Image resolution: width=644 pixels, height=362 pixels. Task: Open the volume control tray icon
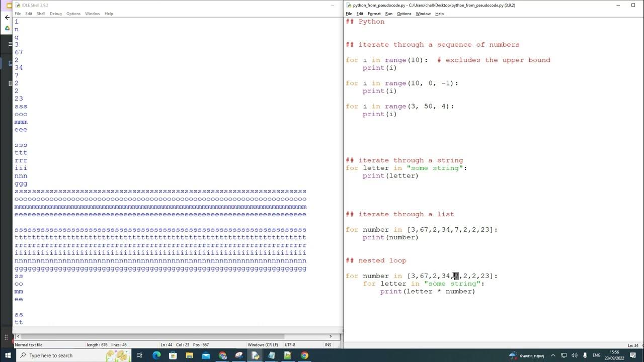[x=574, y=355]
